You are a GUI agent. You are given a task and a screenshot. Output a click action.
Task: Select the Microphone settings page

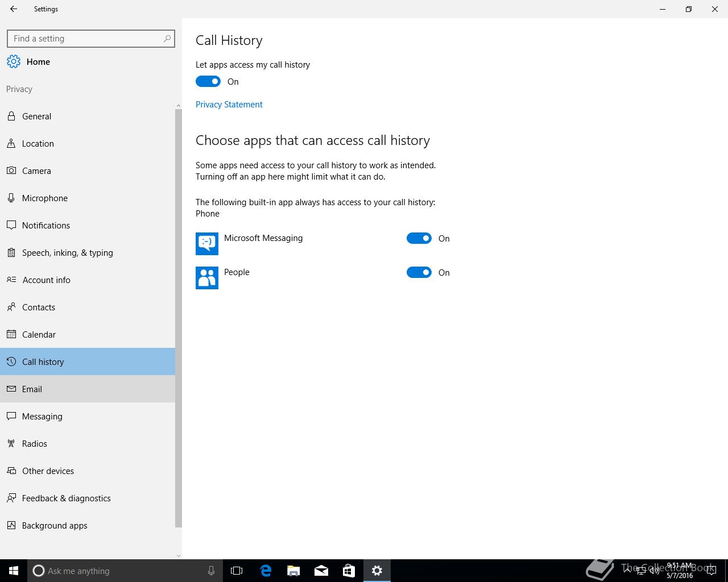(88, 198)
